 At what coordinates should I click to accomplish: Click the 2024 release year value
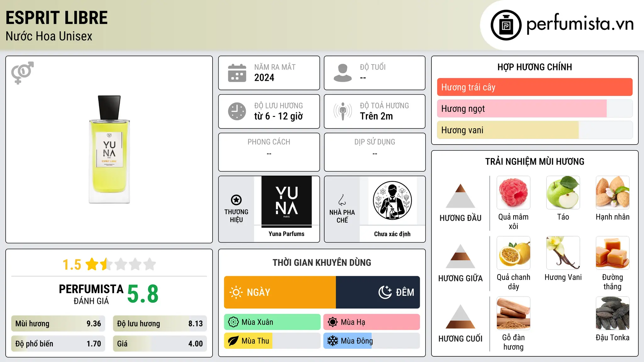coord(264,78)
